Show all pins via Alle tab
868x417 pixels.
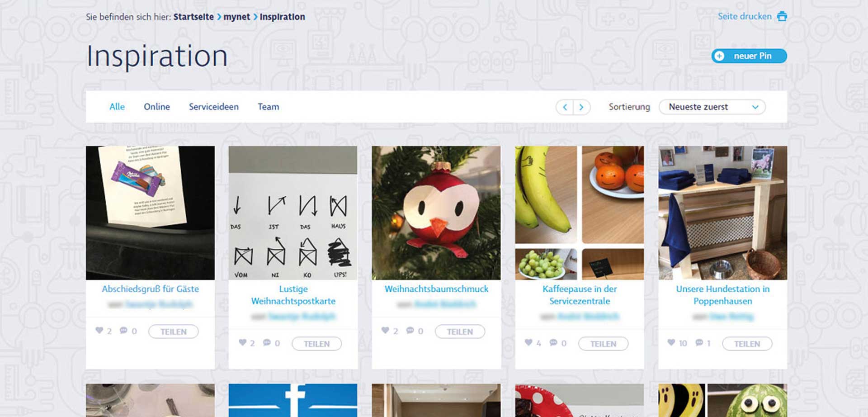pyautogui.click(x=117, y=107)
